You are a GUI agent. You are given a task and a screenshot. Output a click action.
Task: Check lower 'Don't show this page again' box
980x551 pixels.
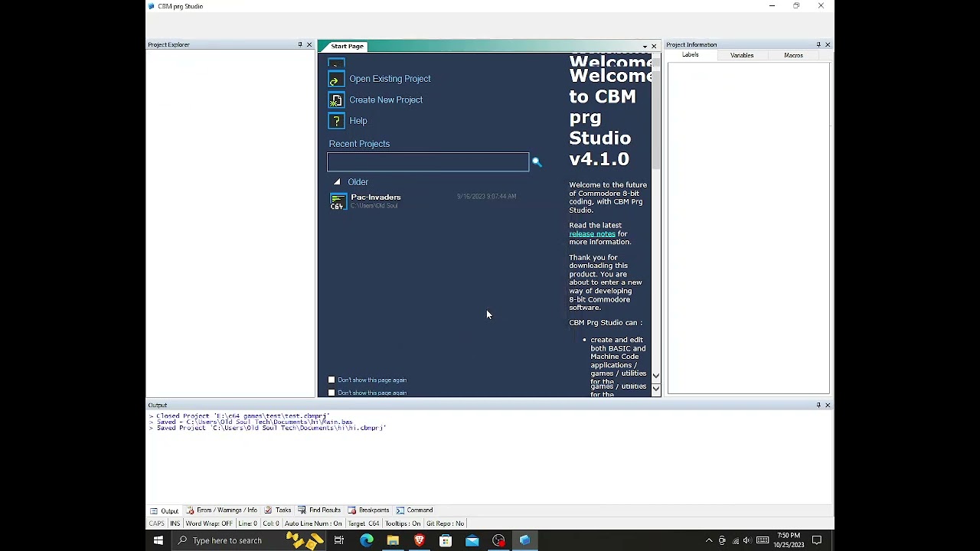[x=332, y=393]
